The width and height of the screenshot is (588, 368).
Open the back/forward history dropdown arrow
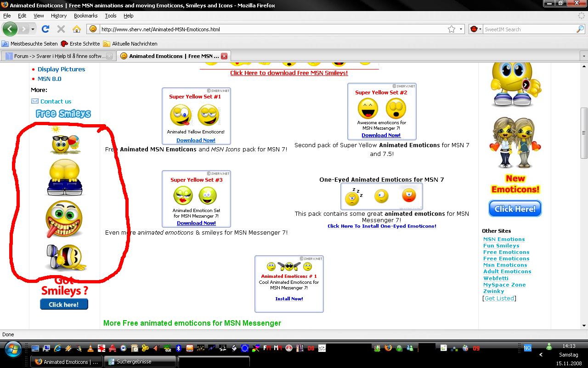pos(33,29)
